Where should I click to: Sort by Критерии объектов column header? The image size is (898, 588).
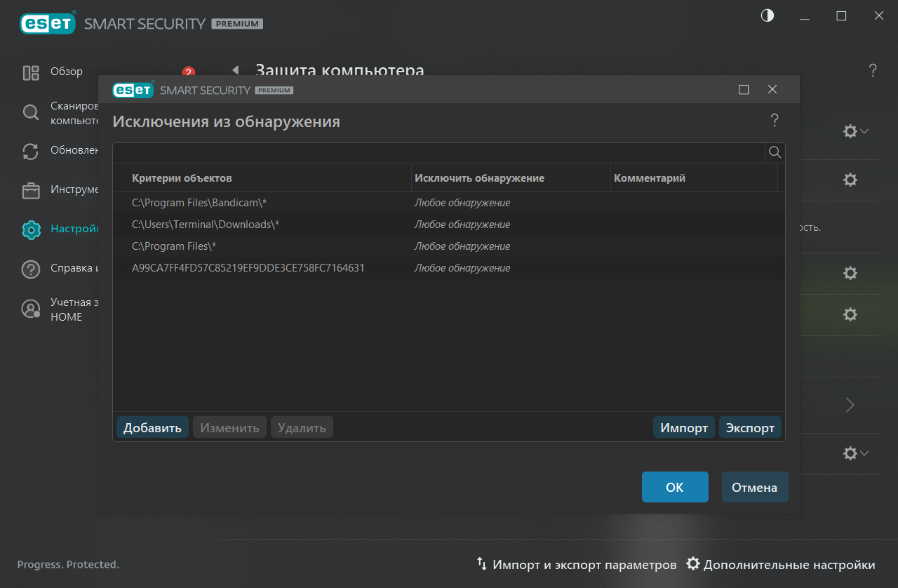point(182,178)
